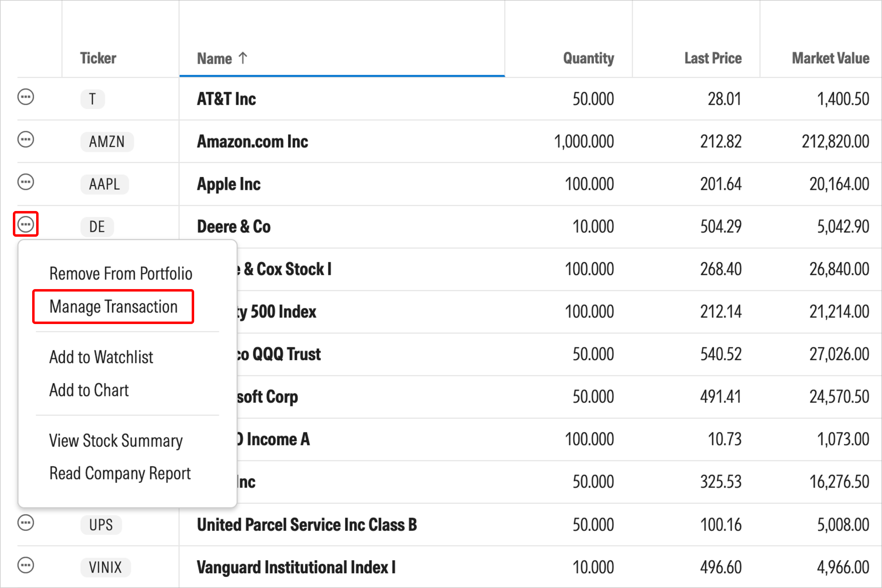The width and height of the screenshot is (882, 588).
Task: Click the ascending sort arrow beside Name
Action: [243, 58]
